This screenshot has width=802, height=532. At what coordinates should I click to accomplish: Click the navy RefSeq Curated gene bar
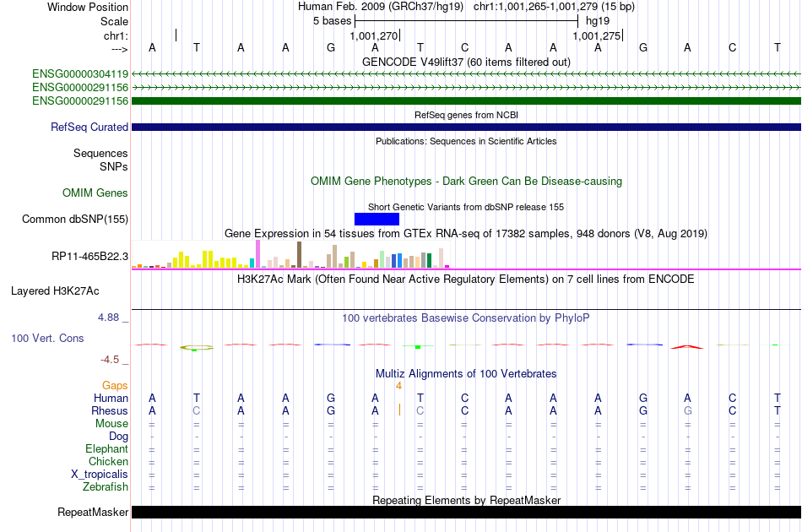coord(466,127)
